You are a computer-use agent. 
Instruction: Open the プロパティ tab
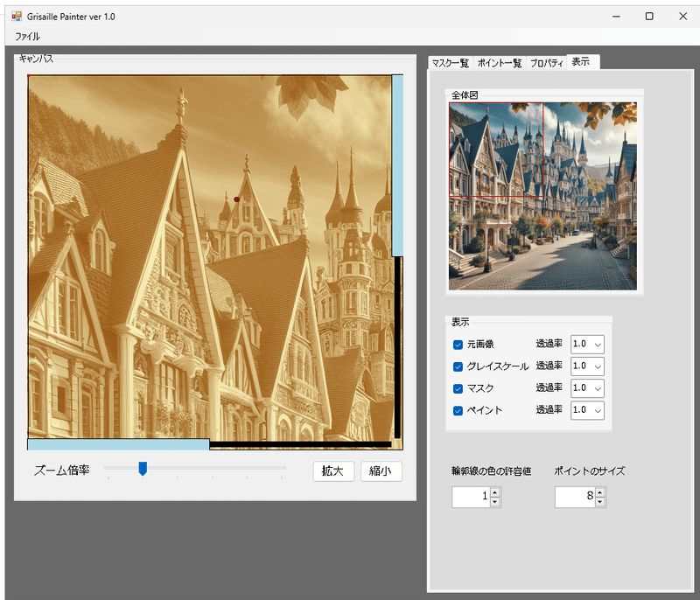coord(546,63)
